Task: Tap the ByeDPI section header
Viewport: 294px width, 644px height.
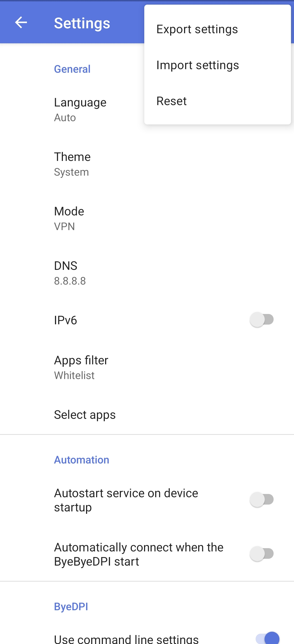Action: pos(71,607)
